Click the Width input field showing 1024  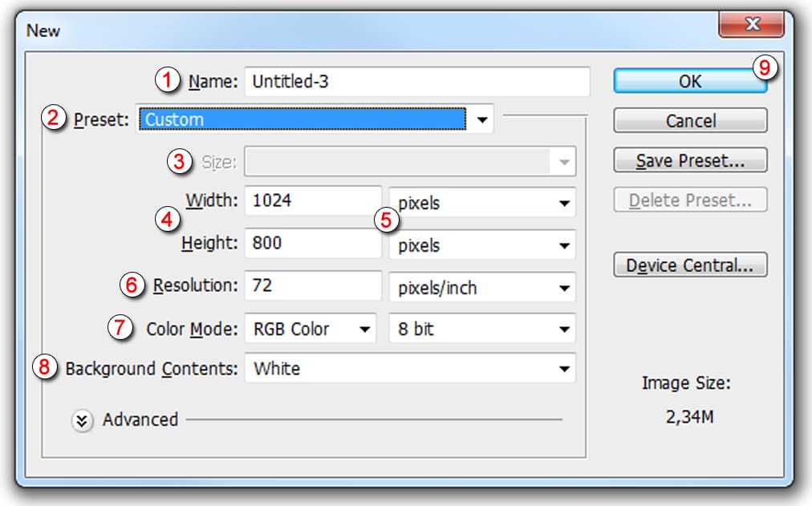pyautogui.click(x=314, y=201)
